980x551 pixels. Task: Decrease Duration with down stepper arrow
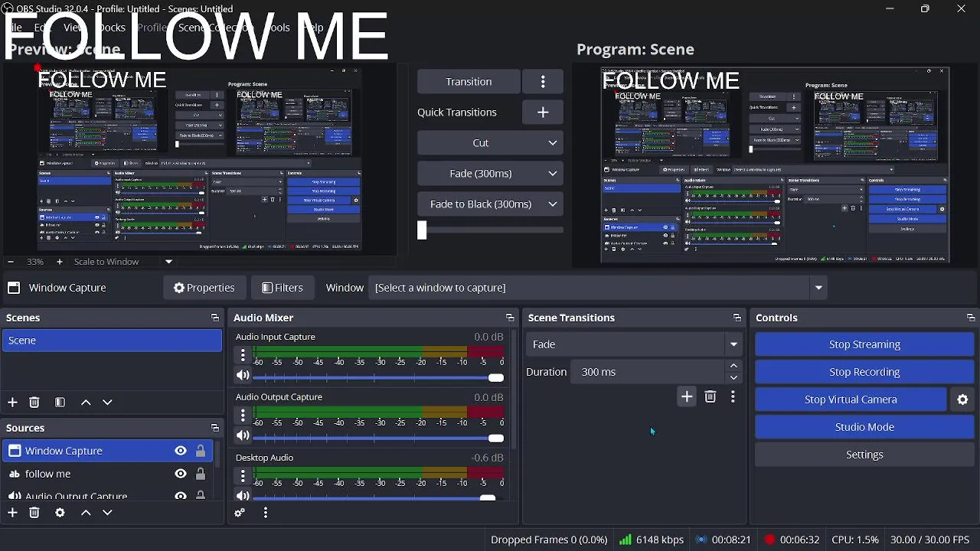coord(733,377)
